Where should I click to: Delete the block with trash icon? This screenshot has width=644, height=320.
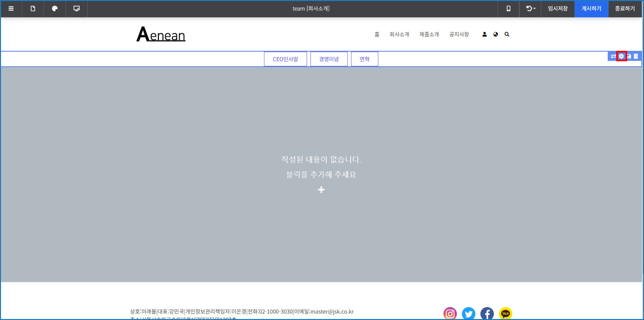(x=636, y=56)
